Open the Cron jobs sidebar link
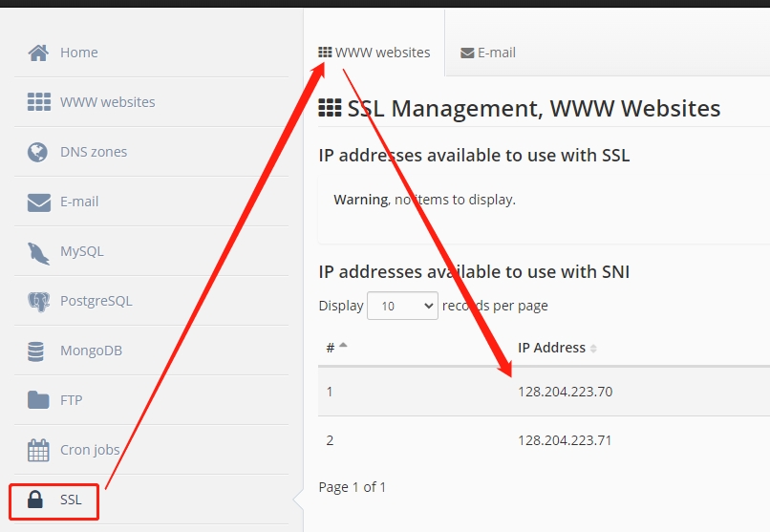Viewport: 770px width, 532px height. tap(90, 450)
